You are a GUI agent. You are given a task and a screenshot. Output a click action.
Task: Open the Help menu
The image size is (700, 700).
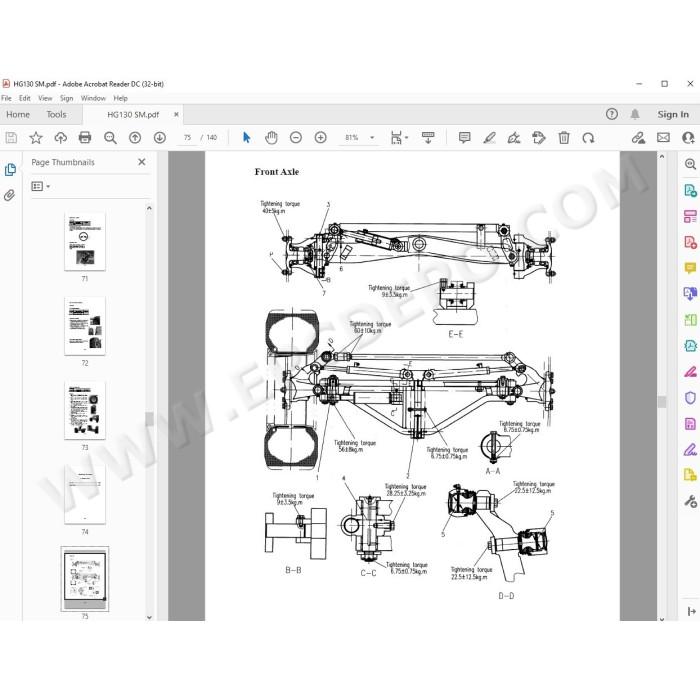121,98
